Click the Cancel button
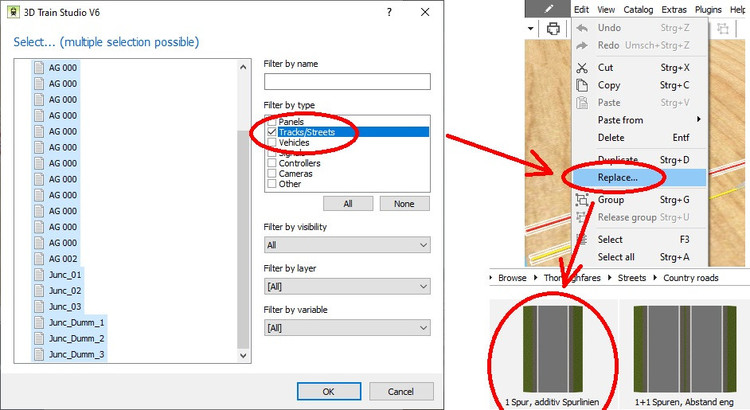Screen dimensions: 750x410 click(x=401, y=391)
